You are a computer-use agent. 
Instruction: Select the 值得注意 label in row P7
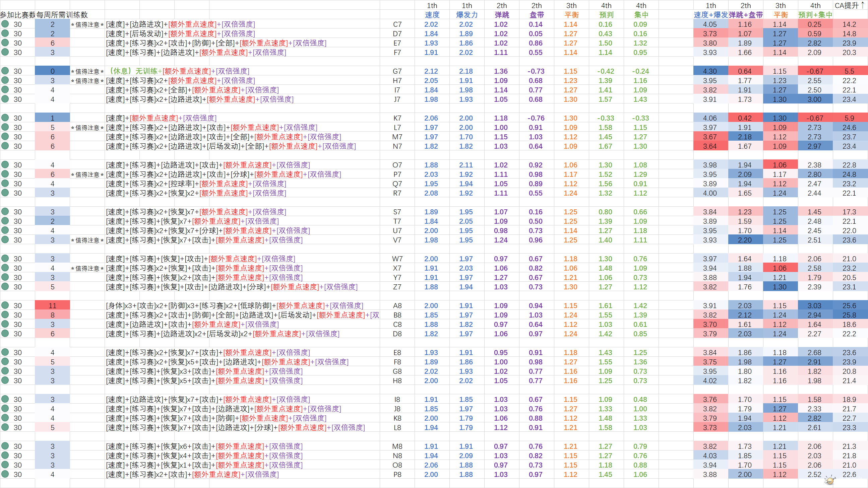pyautogui.click(x=87, y=175)
